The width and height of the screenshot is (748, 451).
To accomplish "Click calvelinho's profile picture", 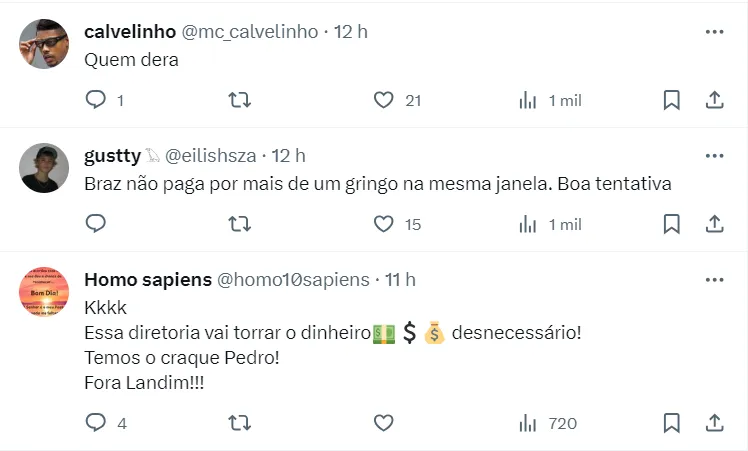I will tap(44, 44).
